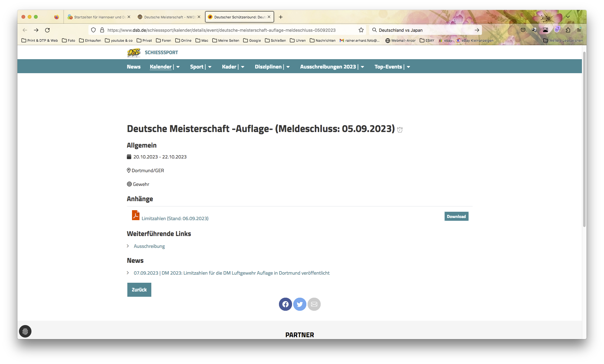Expand the Disziplinen dropdown menu
The height and width of the screenshot is (364, 604).
click(288, 67)
